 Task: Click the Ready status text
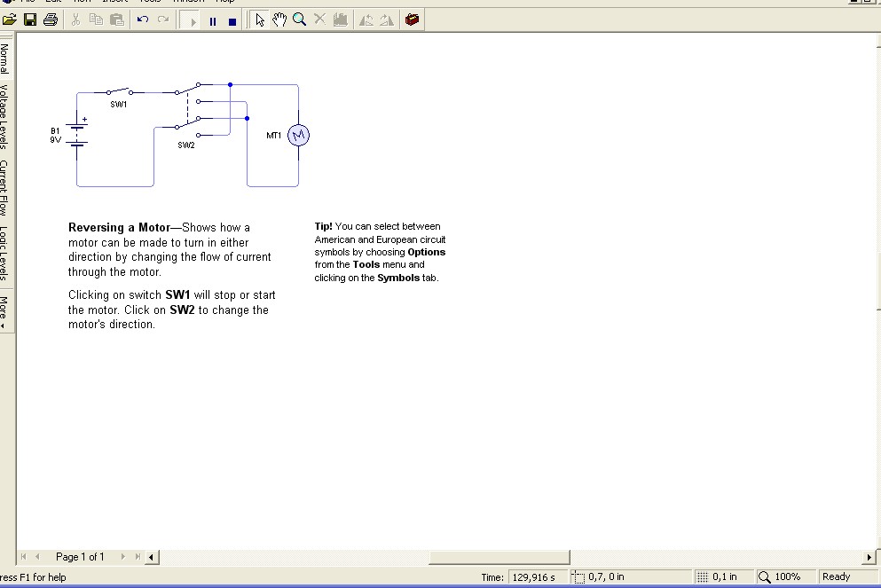click(x=836, y=576)
